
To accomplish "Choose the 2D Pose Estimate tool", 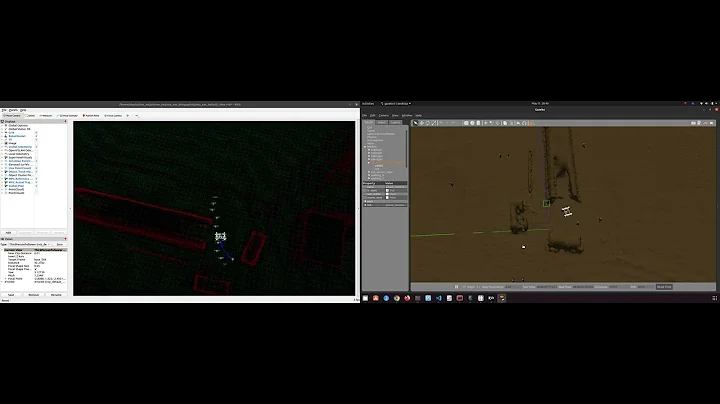I will [67, 116].
